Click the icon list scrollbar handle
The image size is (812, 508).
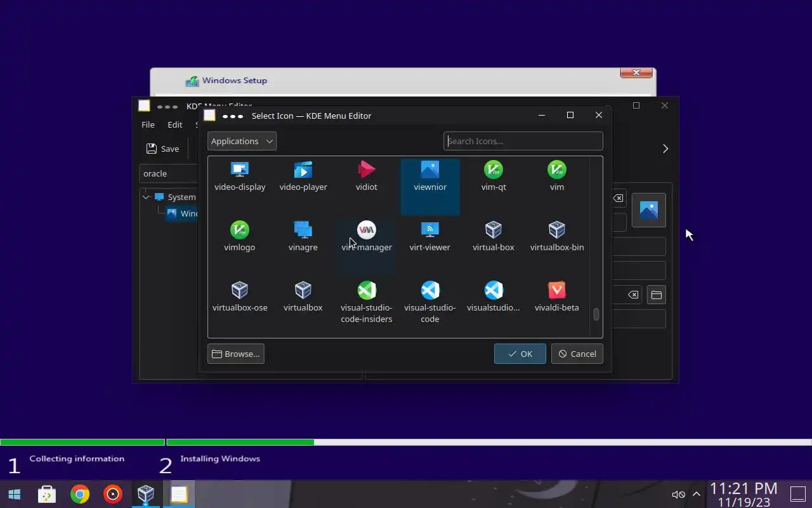tap(596, 314)
